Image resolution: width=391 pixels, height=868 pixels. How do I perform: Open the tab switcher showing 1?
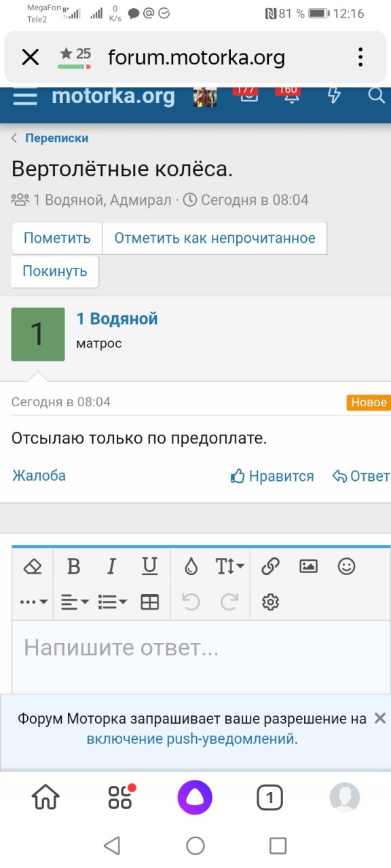click(x=269, y=798)
